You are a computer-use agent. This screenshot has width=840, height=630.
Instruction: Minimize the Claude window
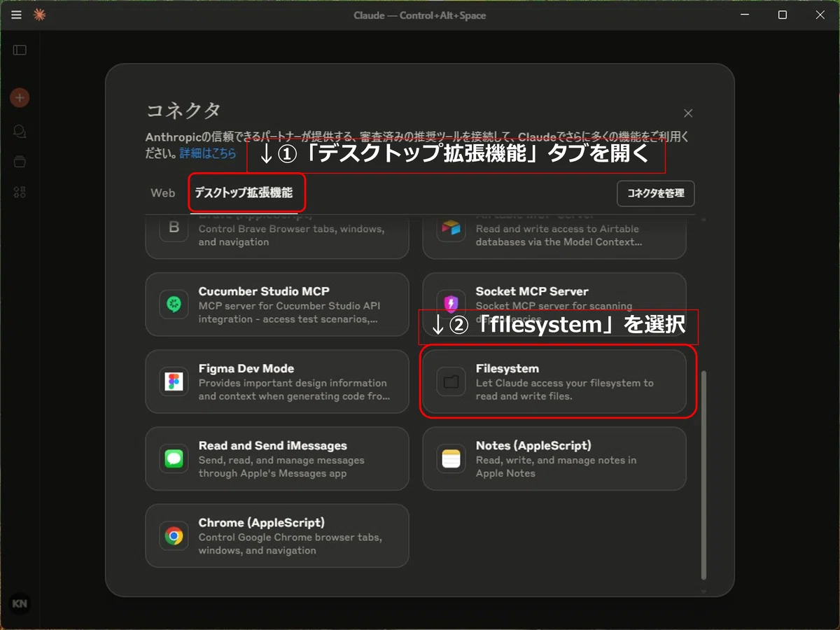tap(744, 15)
